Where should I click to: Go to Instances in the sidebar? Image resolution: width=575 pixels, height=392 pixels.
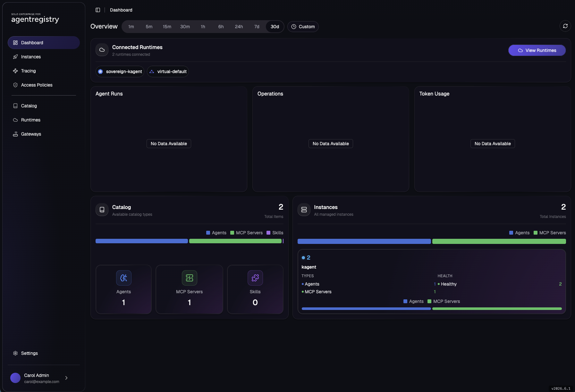pyautogui.click(x=44, y=57)
